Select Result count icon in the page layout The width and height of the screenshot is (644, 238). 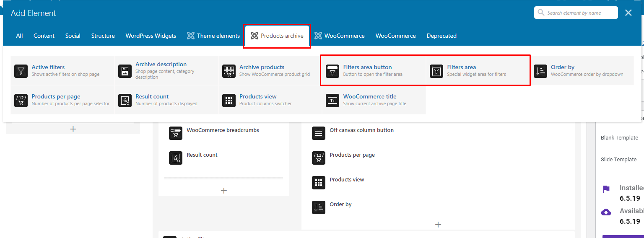coord(176,158)
